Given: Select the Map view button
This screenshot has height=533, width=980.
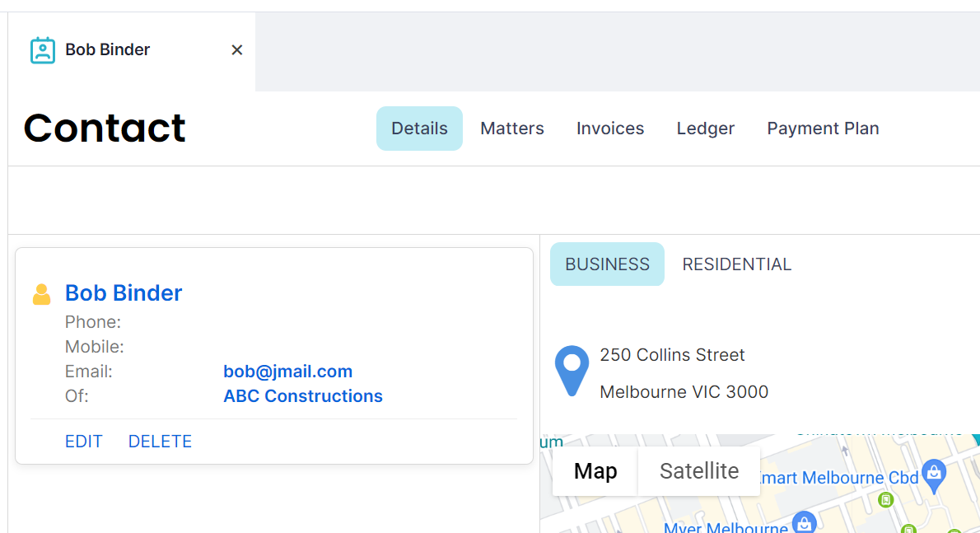Looking at the screenshot, I should tap(595, 471).
